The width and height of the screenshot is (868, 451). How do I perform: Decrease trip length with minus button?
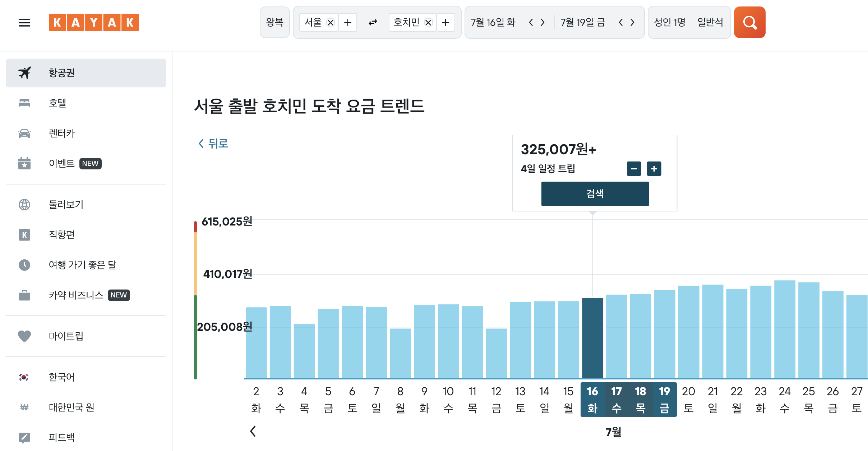coord(634,169)
